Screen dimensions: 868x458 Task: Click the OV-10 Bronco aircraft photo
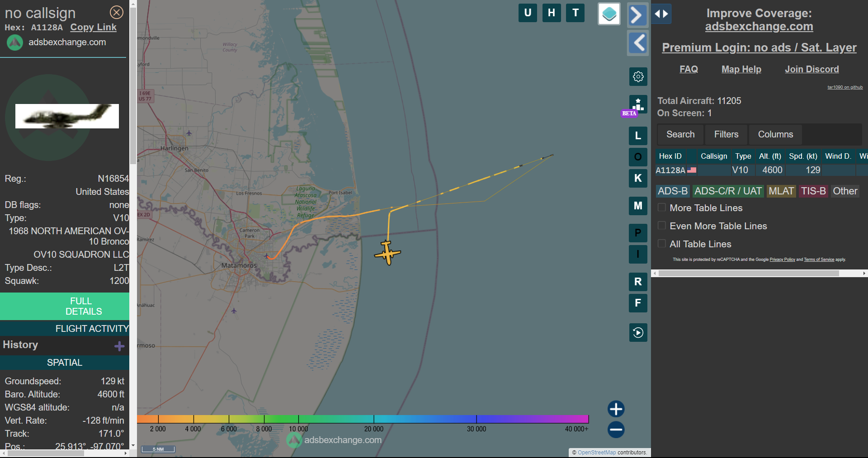tap(67, 116)
